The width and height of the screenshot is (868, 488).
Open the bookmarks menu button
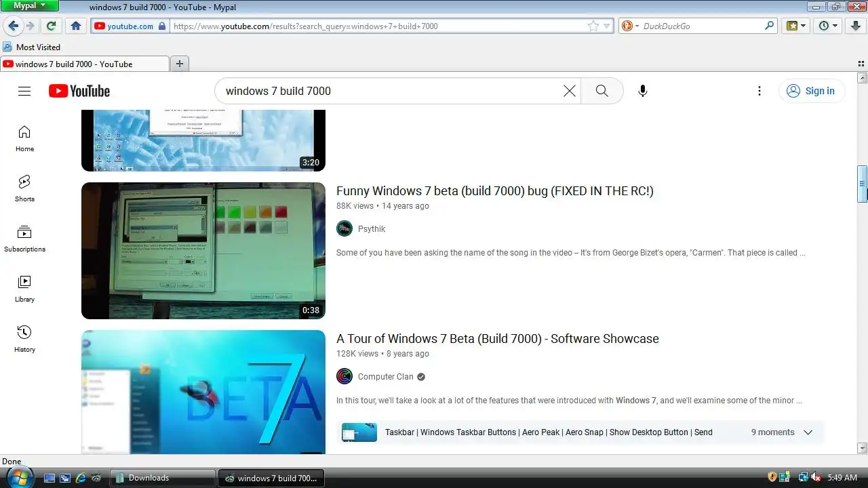pos(796,26)
